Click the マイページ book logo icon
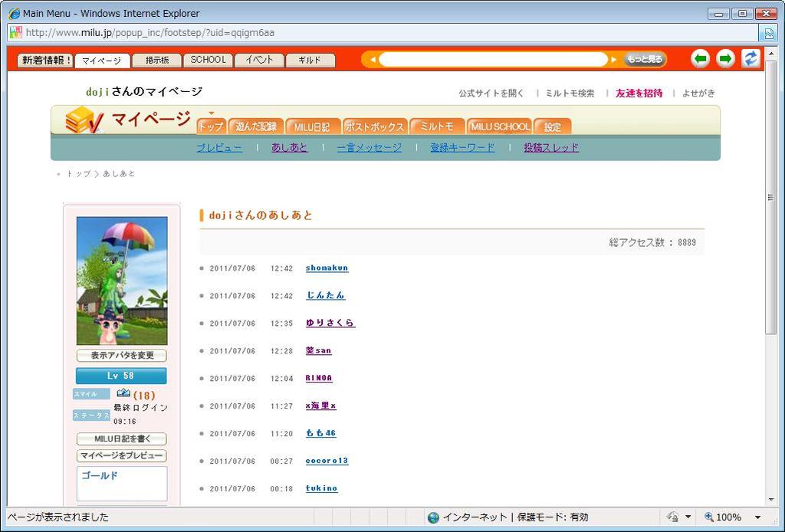This screenshot has width=785, height=532. (x=84, y=120)
